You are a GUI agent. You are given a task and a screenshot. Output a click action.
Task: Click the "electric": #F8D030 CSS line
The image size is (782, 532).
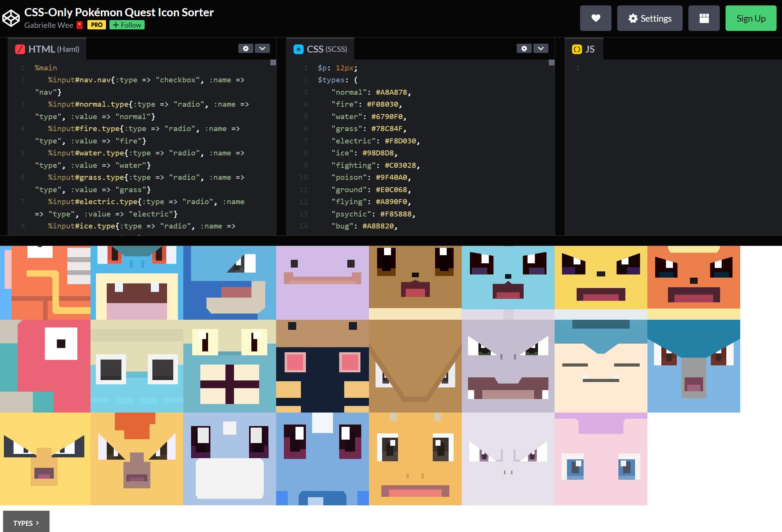click(376, 141)
